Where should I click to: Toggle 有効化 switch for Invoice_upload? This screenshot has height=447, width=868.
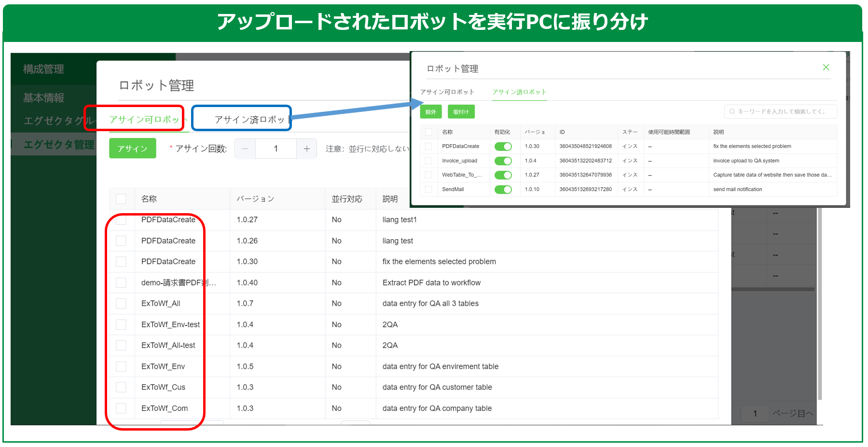503,161
